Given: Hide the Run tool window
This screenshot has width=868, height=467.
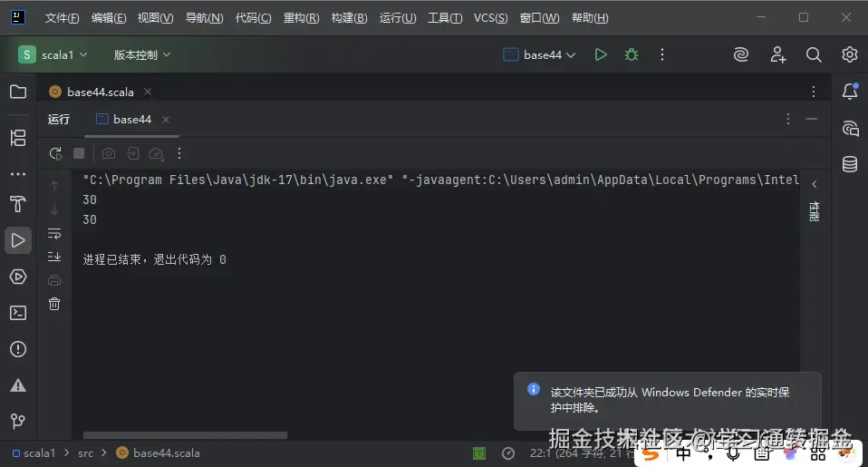Looking at the screenshot, I should click(812, 119).
